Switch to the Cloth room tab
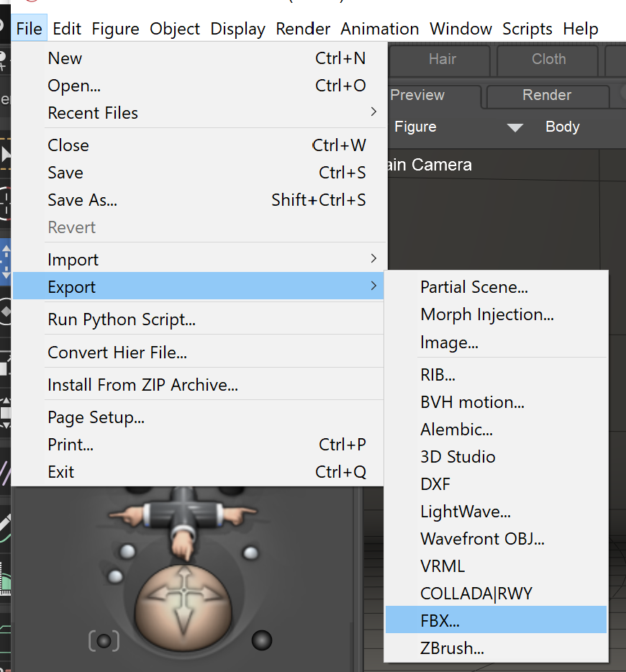The height and width of the screenshot is (672, 626). tap(548, 60)
